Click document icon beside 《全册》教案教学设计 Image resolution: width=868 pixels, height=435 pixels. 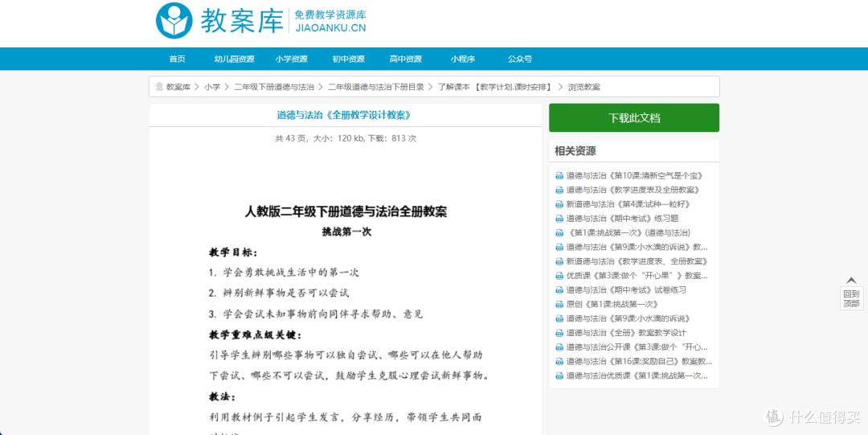559,334
